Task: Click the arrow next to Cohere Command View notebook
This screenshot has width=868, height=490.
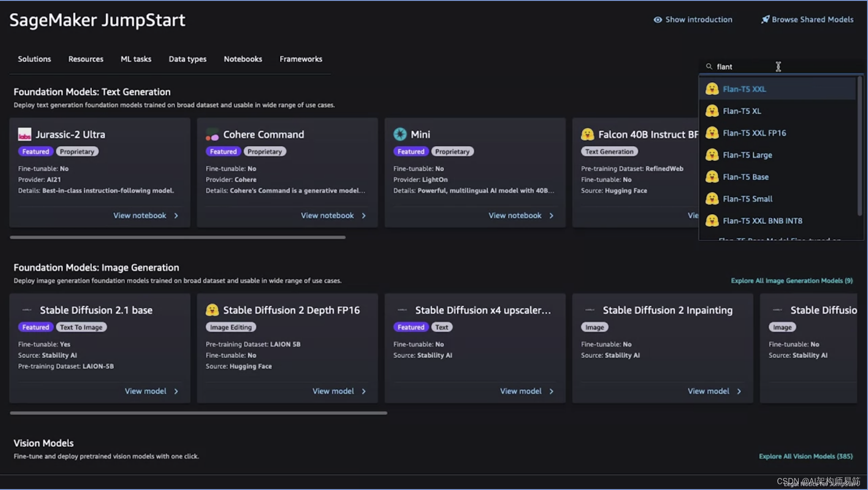Action: click(364, 216)
